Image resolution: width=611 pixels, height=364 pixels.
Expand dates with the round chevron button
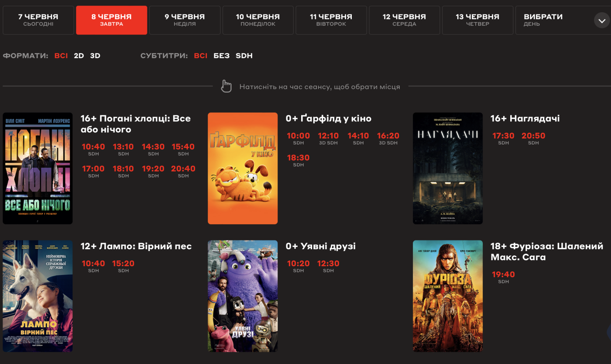click(601, 20)
